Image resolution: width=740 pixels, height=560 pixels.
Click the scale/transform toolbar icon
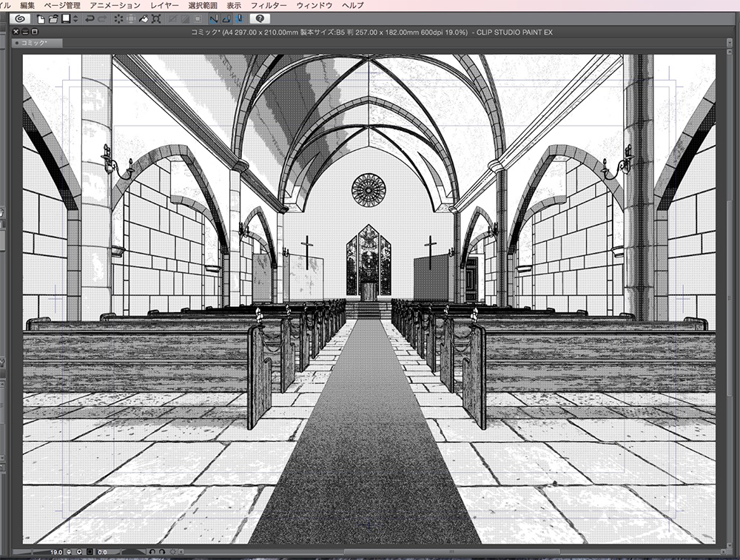point(157,19)
